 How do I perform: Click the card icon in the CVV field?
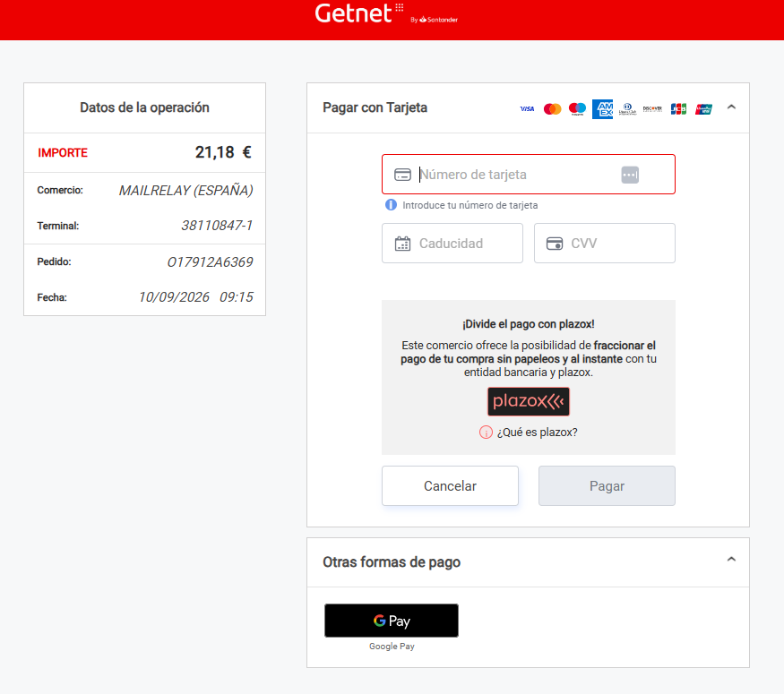(555, 244)
